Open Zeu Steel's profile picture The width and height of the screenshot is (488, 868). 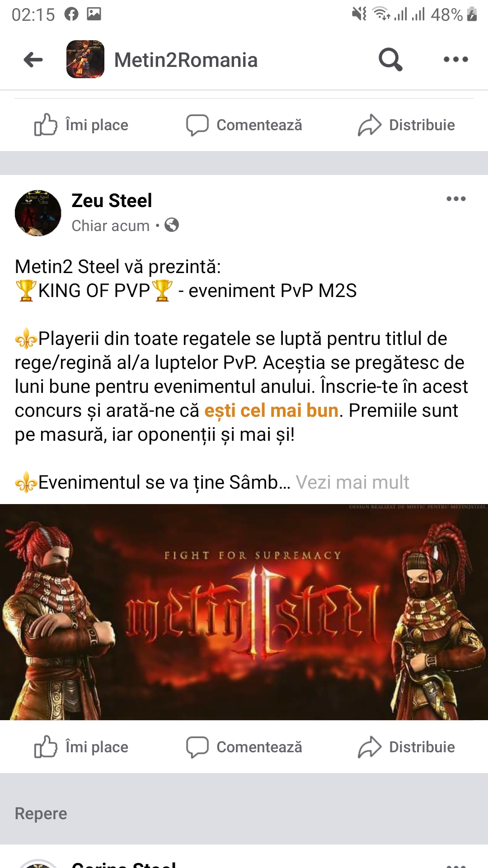click(x=38, y=213)
